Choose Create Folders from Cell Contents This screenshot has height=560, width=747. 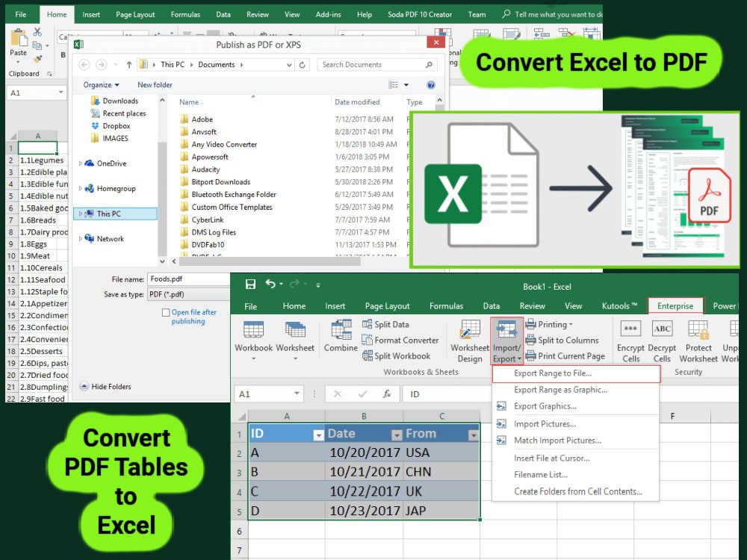(576, 491)
